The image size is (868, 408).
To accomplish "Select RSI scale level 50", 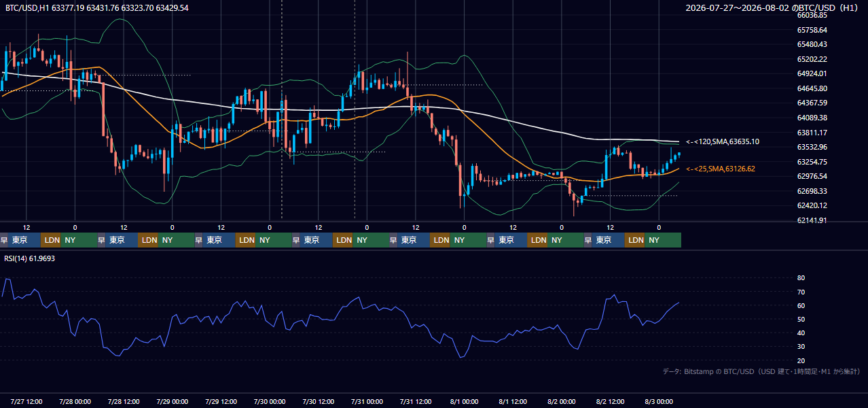I will pos(801,319).
